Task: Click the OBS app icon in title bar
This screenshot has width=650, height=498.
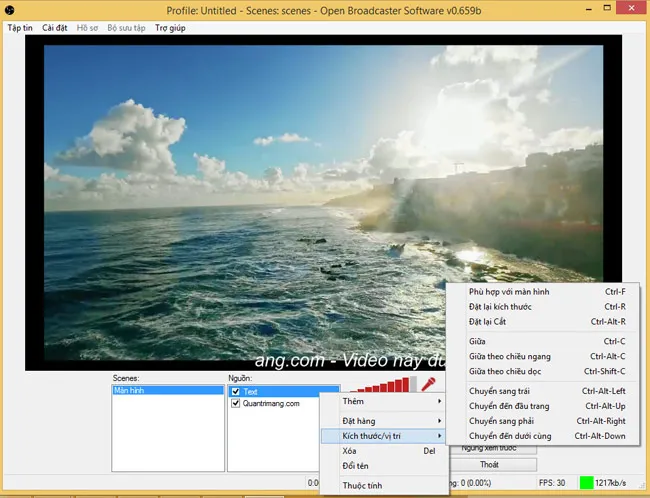Action: coord(9,10)
